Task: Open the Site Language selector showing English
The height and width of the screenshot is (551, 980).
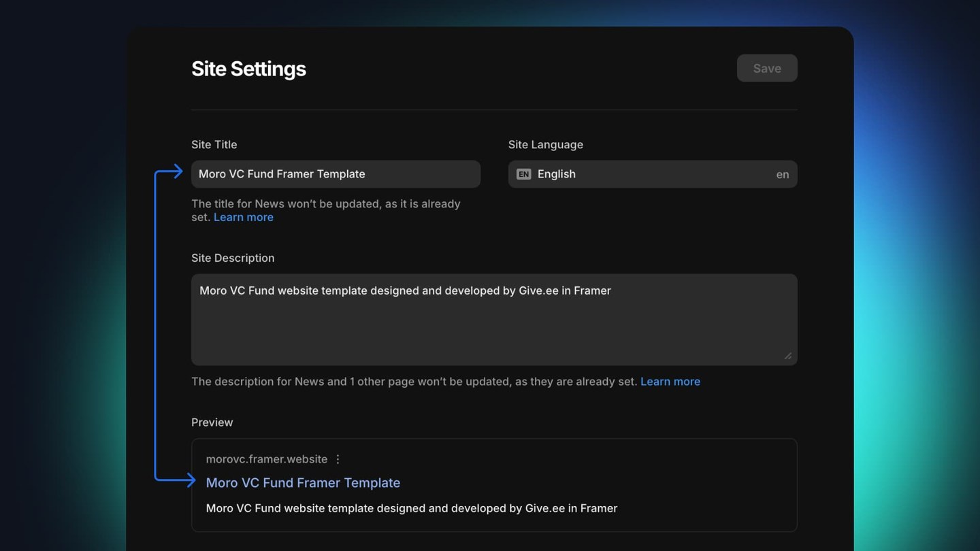Action: (x=652, y=174)
